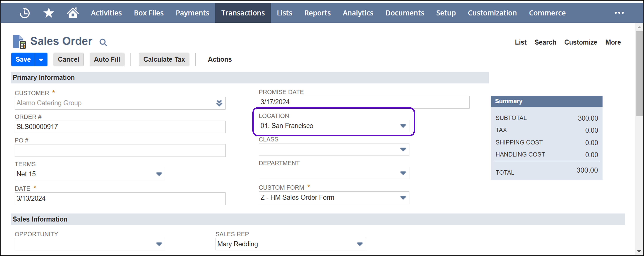Click into the PO # field
This screenshot has height=256, width=644.
click(120, 150)
